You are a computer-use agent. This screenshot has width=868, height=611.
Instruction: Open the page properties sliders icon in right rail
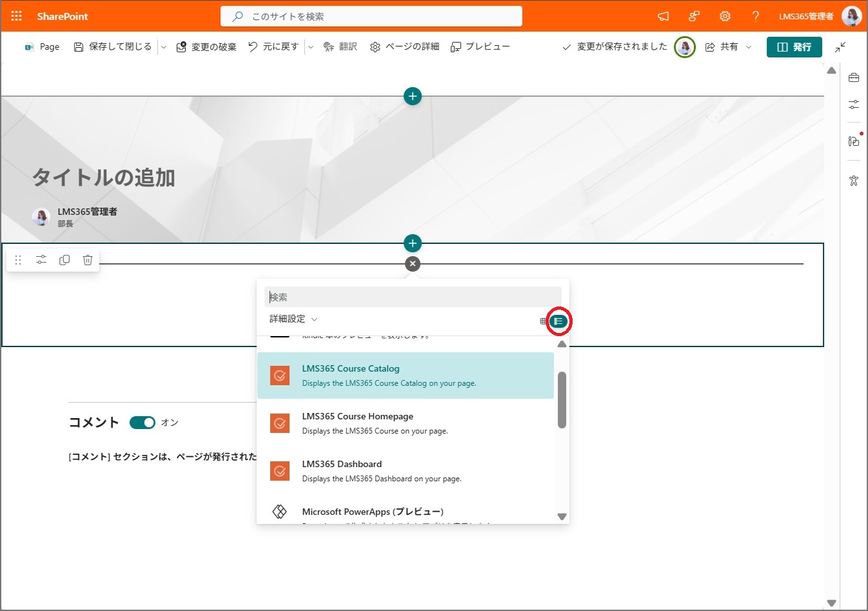point(854,105)
